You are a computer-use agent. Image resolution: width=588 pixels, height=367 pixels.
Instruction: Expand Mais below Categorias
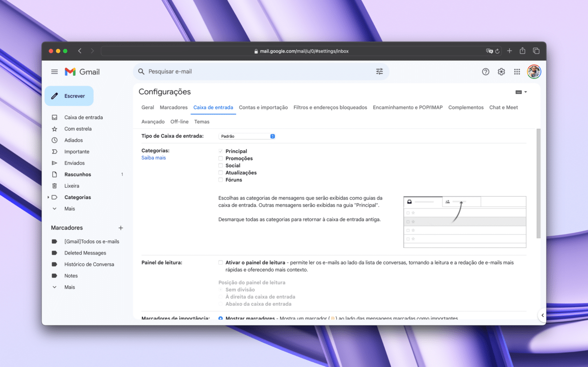click(x=70, y=209)
